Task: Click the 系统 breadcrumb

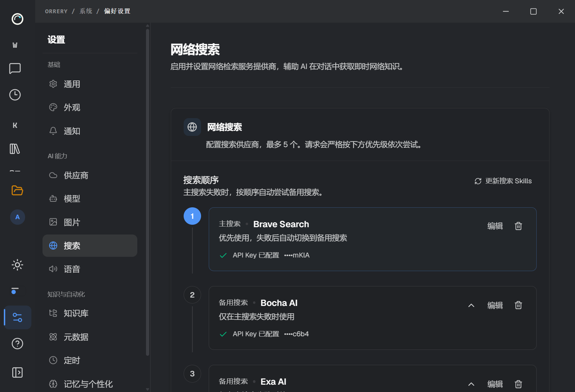Action: tap(86, 11)
